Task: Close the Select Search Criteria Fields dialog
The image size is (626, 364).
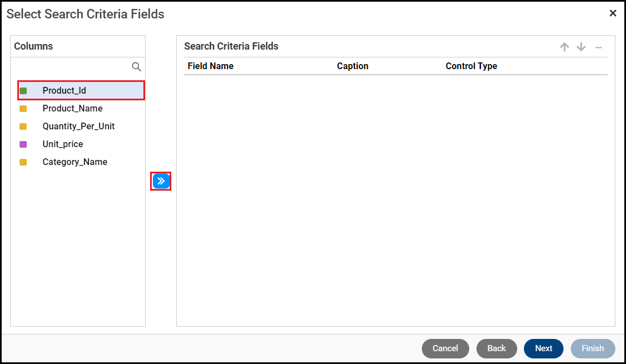Action: [613, 13]
